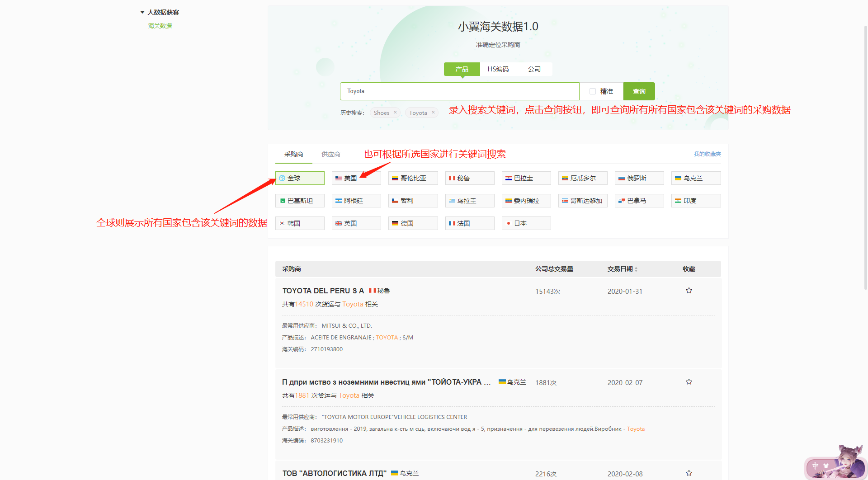Click 15143次 transaction total
868x480 pixels.
point(547,292)
